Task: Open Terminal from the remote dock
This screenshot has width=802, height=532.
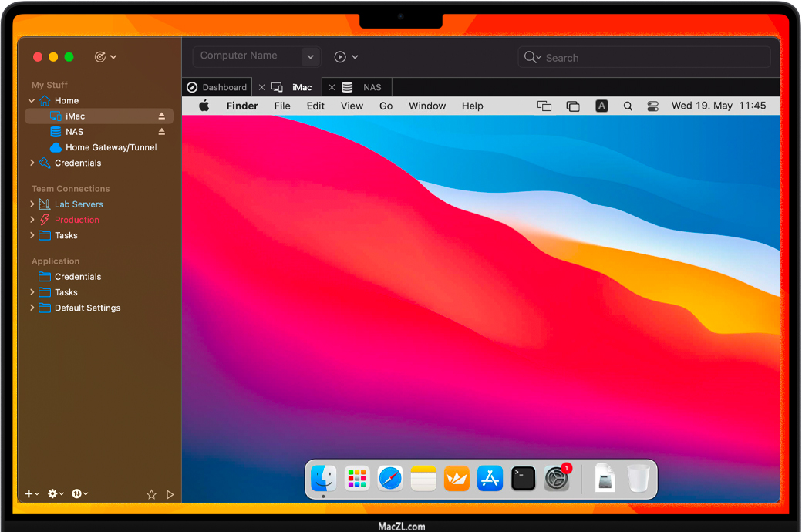Action: coord(524,478)
